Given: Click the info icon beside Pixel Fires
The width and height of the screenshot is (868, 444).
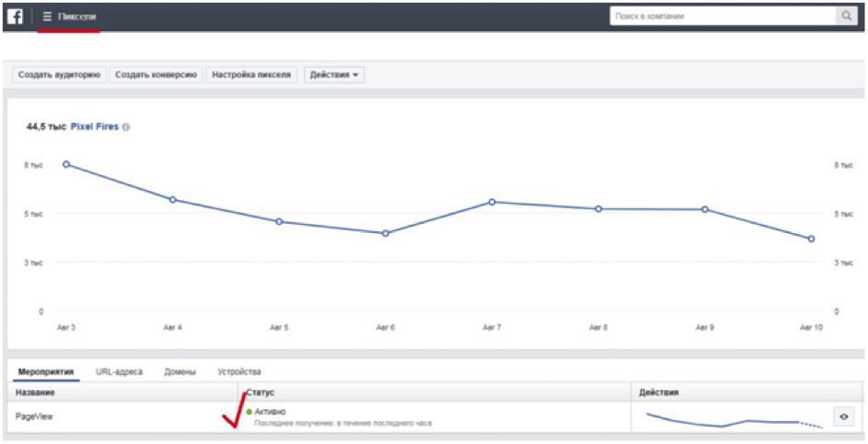Looking at the screenshot, I should tap(127, 128).
